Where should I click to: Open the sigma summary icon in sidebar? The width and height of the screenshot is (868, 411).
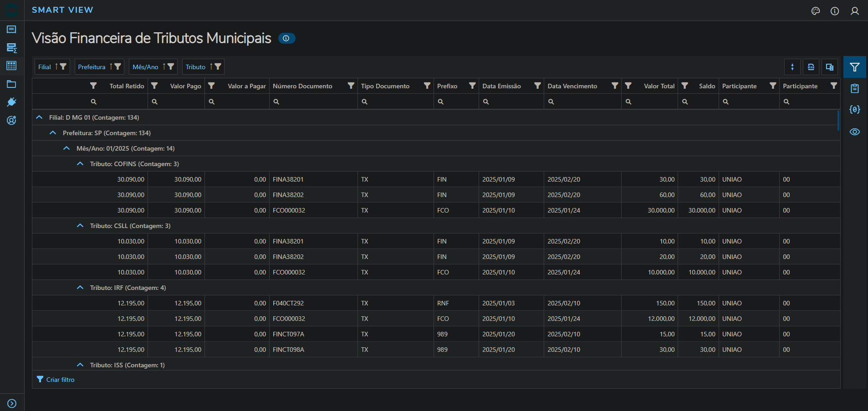[x=12, y=48]
